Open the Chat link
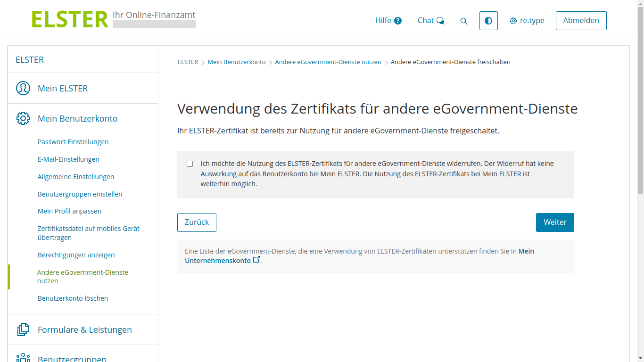 coord(431,21)
